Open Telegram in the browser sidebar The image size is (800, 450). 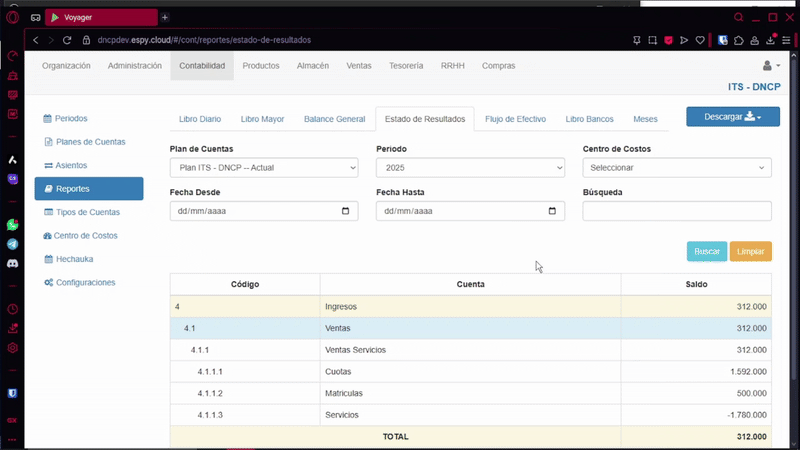point(12,244)
